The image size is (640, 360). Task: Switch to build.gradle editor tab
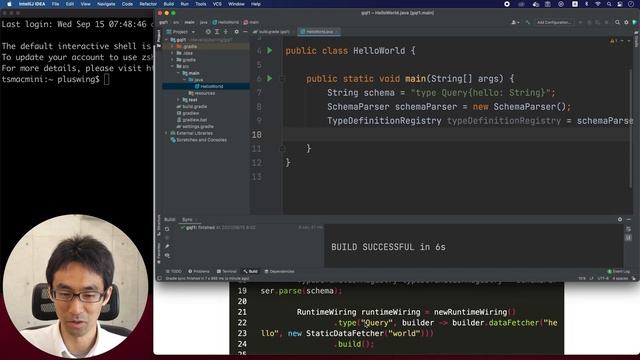[272, 31]
